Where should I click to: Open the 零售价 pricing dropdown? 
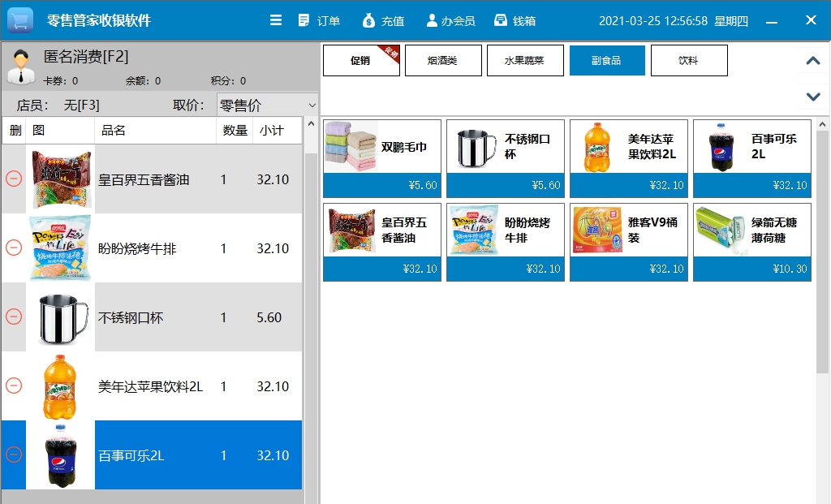coord(268,105)
